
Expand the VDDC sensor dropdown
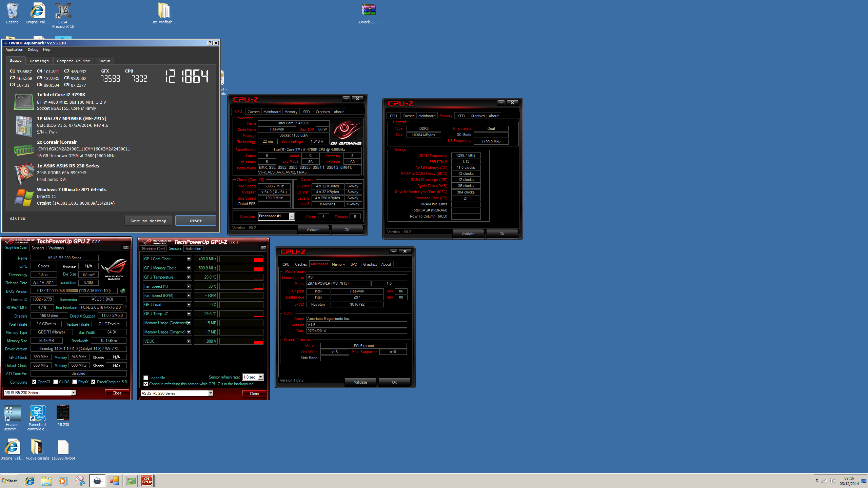[x=189, y=341]
